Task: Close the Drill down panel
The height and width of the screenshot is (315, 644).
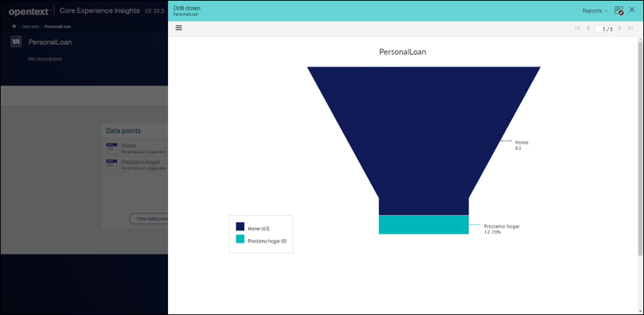Action: [632, 9]
